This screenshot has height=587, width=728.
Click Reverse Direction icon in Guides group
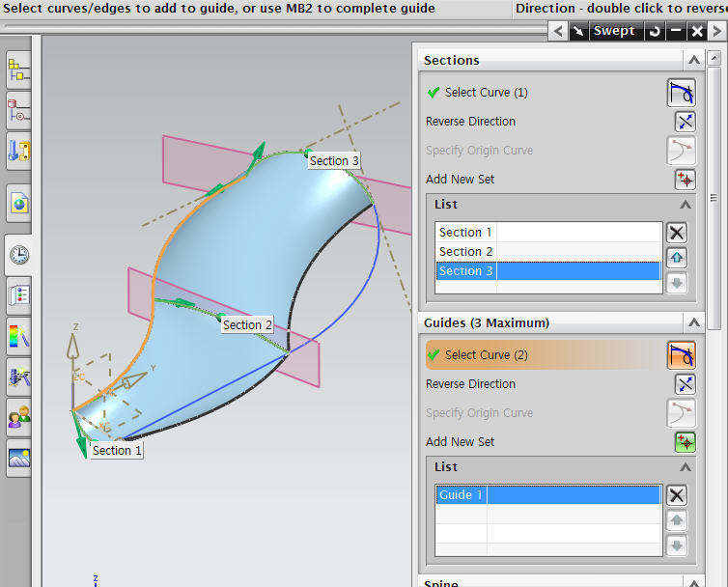(x=685, y=384)
